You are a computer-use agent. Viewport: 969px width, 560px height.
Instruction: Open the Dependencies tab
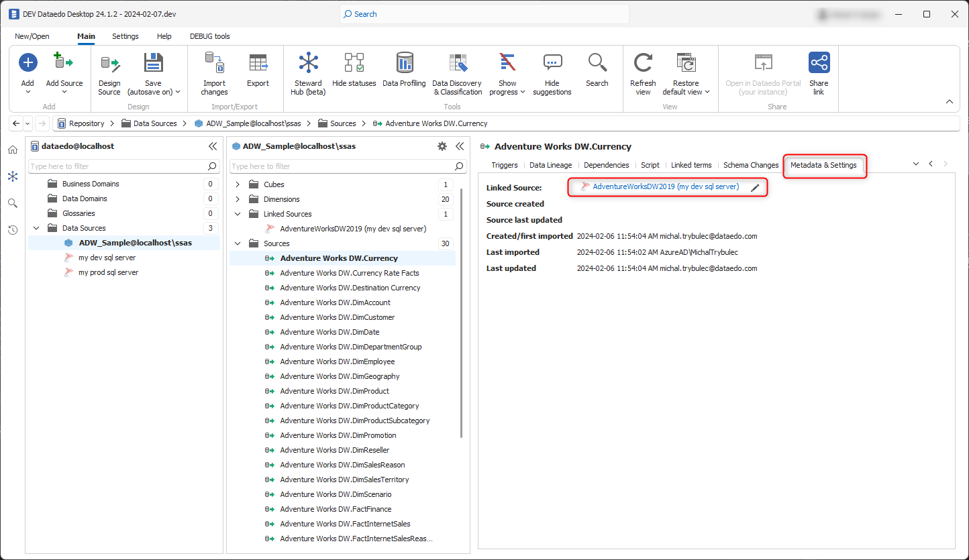607,165
